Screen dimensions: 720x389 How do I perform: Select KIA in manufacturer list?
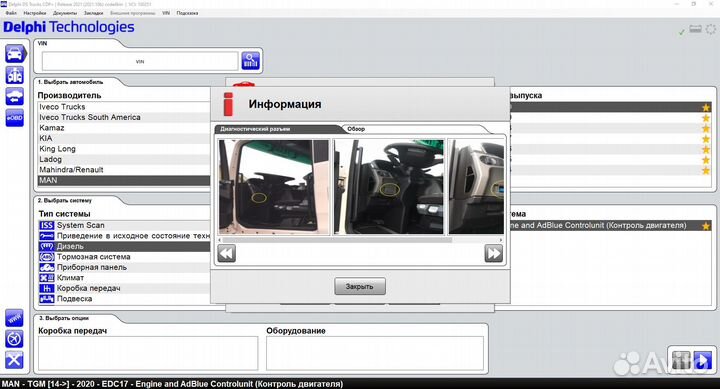click(124, 138)
